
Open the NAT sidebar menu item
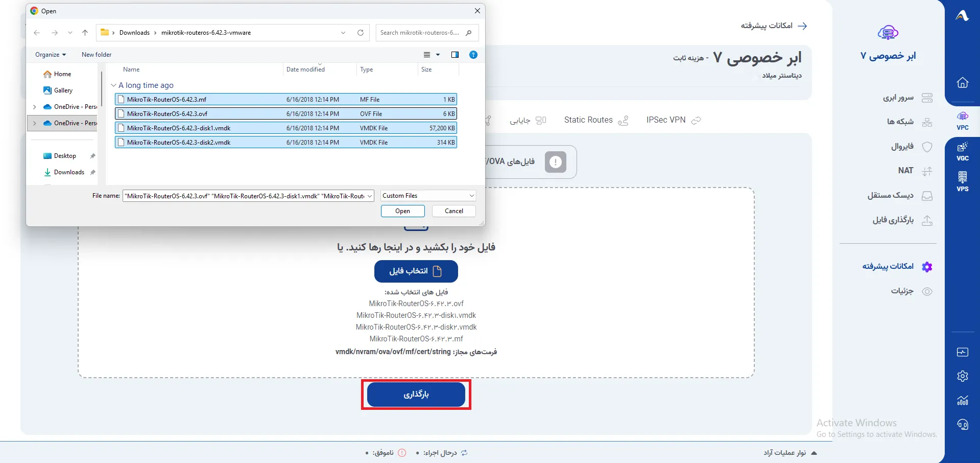[x=915, y=171]
